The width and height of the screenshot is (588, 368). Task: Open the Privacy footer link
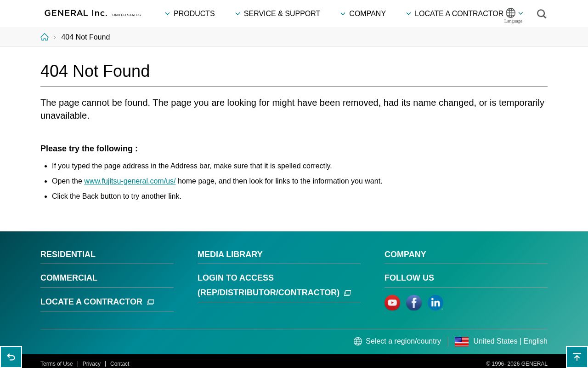pyautogui.click(x=91, y=364)
